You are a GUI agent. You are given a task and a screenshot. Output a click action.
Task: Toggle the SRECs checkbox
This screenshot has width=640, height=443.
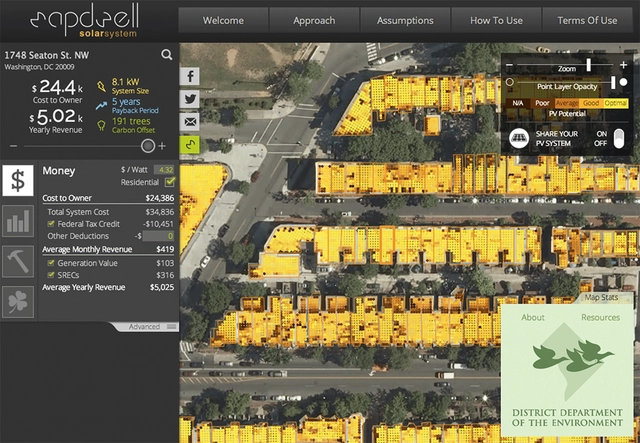click(51, 275)
